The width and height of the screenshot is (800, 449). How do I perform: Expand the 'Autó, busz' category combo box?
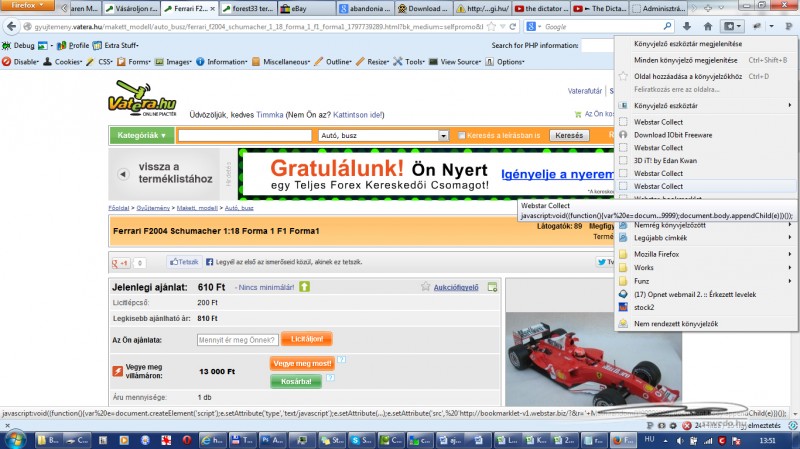(383, 136)
